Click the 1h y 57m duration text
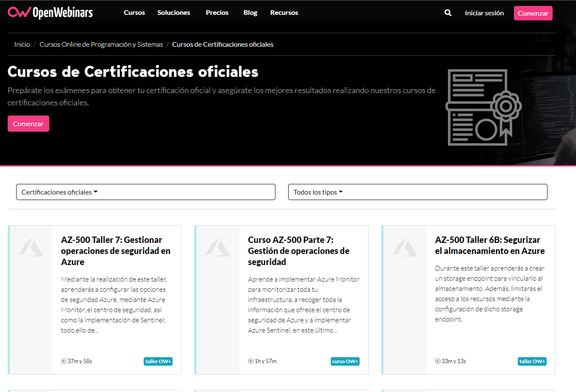Viewport: 576px width, 392px height. tap(266, 361)
